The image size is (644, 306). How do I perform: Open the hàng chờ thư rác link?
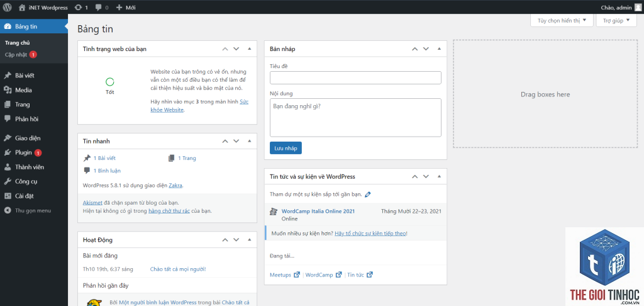click(169, 211)
